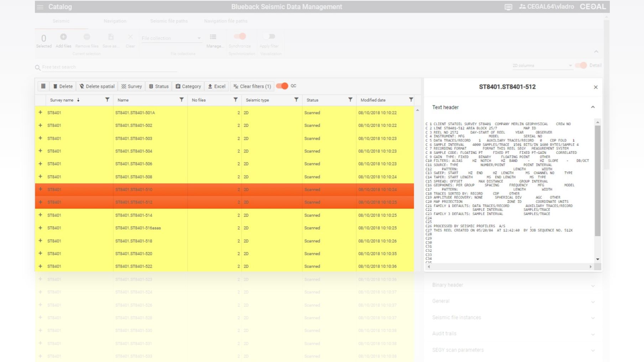Open the Status column filter
Image resolution: width=644 pixels, height=362 pixels.
350,100
